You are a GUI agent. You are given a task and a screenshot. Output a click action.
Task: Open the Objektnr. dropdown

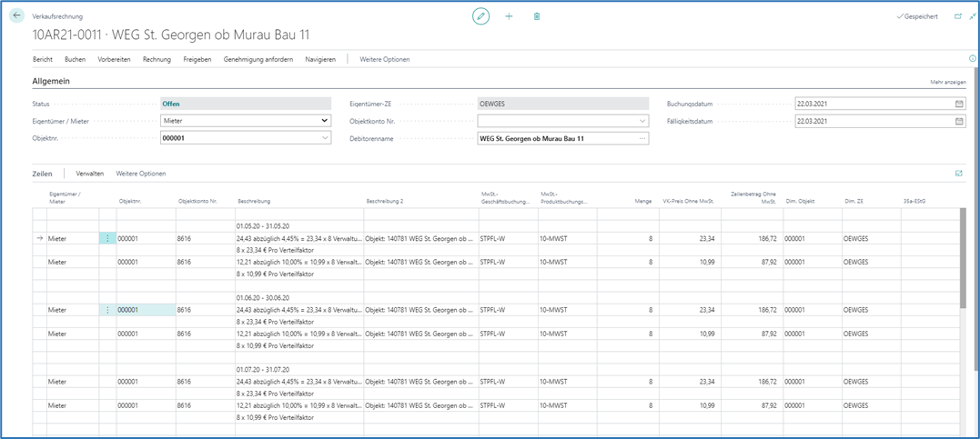tap(325, 138)
